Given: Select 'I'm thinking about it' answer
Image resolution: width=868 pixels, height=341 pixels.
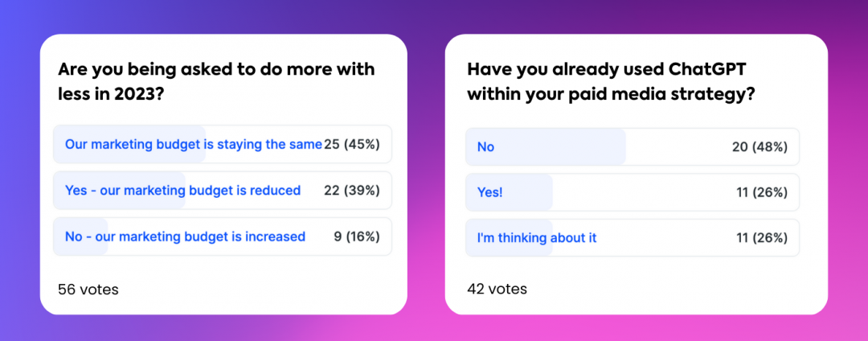Looking at the screenshot, I should (633, 238).
